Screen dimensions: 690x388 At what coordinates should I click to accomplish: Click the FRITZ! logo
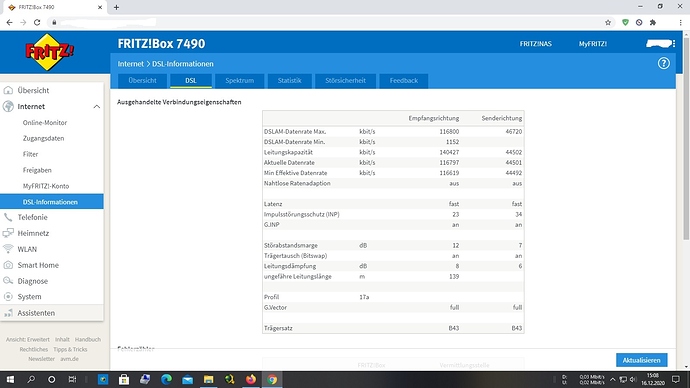[x=49, y=52]
